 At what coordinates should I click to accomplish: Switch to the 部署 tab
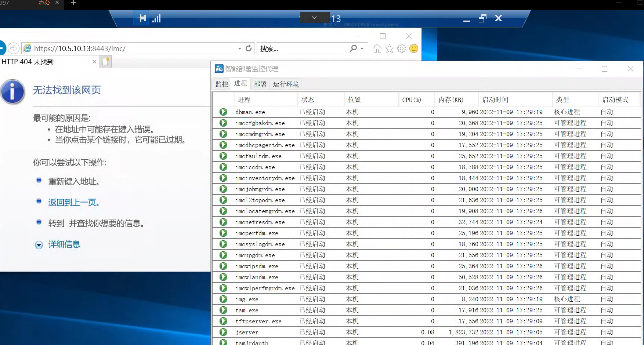pos(260,84)
